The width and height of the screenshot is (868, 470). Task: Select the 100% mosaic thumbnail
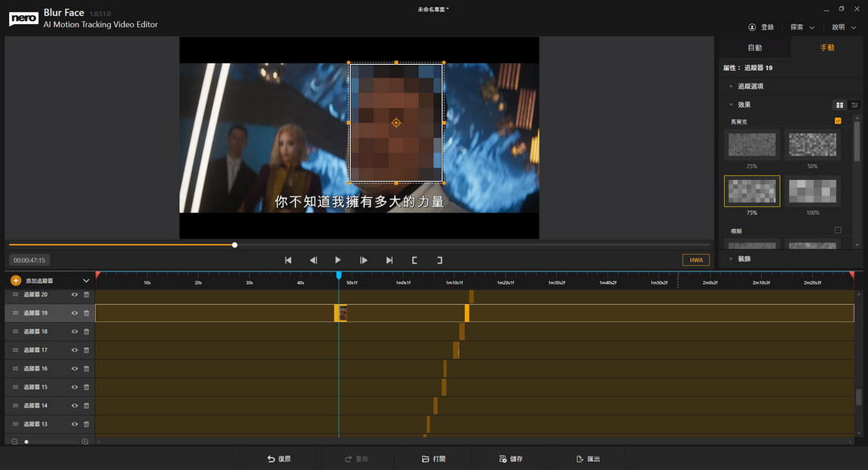pyautogui.click(x=812, y=191)
